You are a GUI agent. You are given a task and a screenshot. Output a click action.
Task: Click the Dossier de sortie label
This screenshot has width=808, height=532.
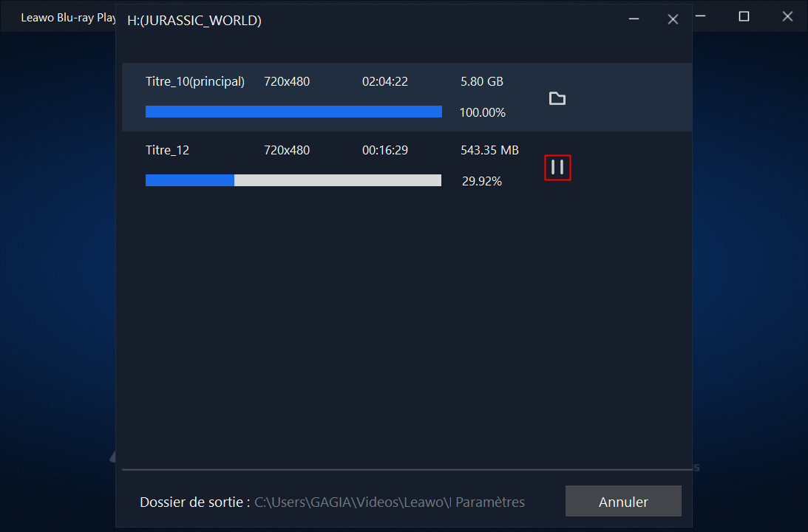point(194,502)
